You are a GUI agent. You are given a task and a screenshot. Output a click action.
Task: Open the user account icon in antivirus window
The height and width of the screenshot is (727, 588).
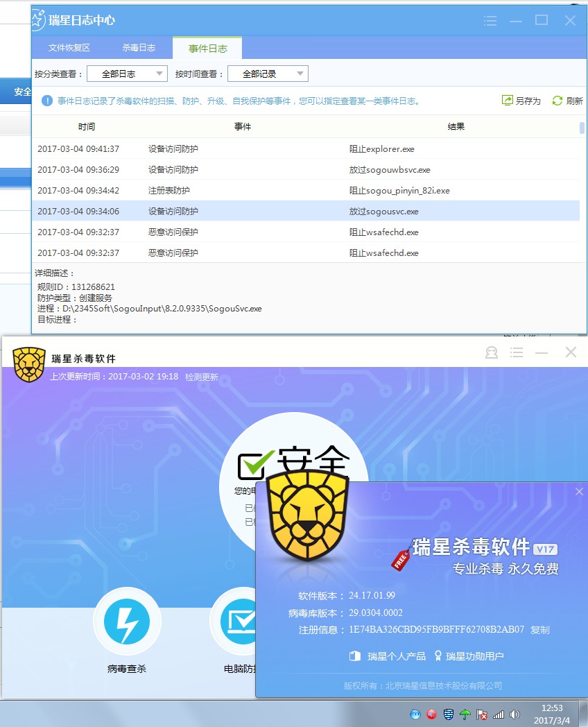click(492, 353)
